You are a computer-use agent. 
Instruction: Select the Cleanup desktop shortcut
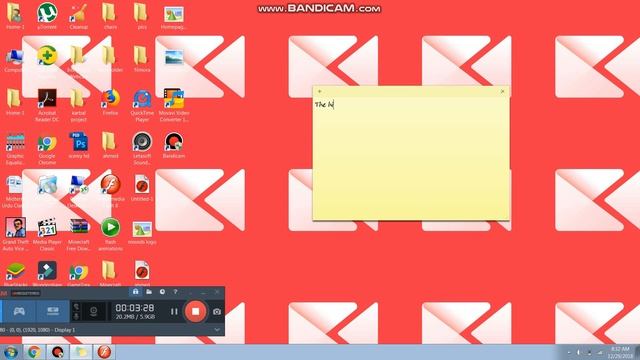[78, 16]
